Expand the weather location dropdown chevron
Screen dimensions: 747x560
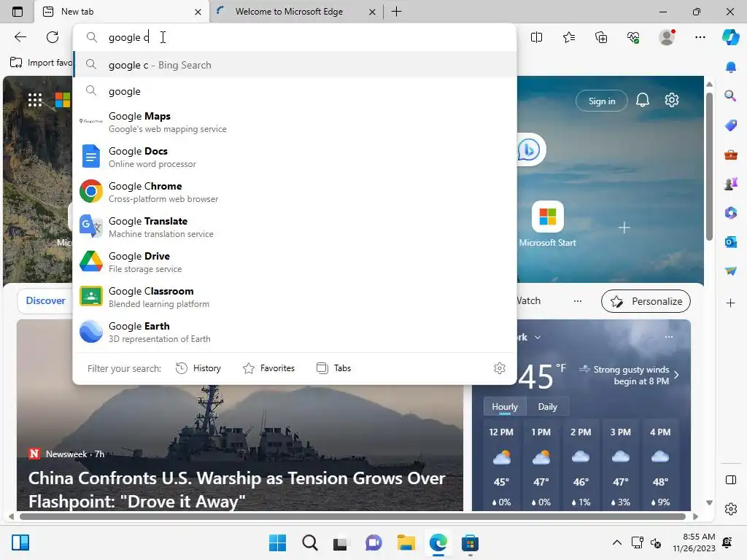538,337
